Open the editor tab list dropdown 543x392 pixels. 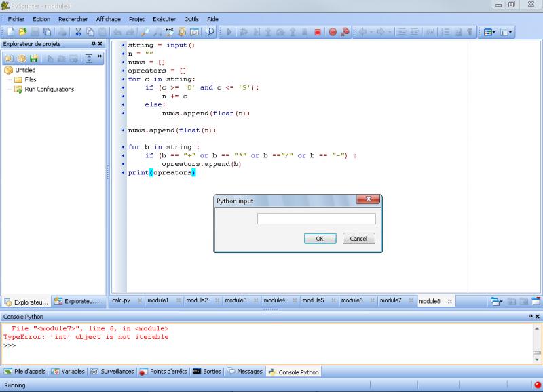[496, 301]
